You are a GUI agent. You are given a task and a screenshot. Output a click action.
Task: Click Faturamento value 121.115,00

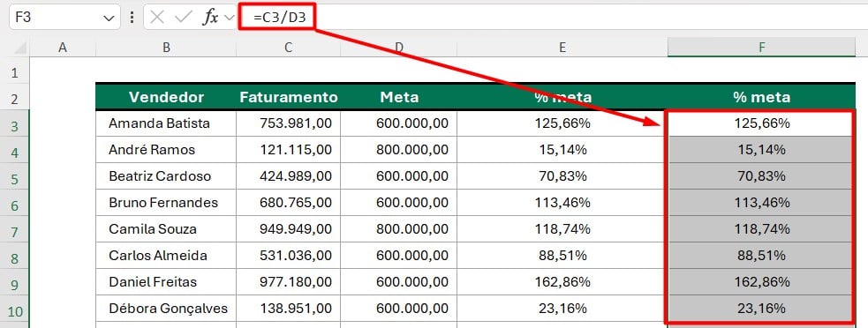[289, 150]
